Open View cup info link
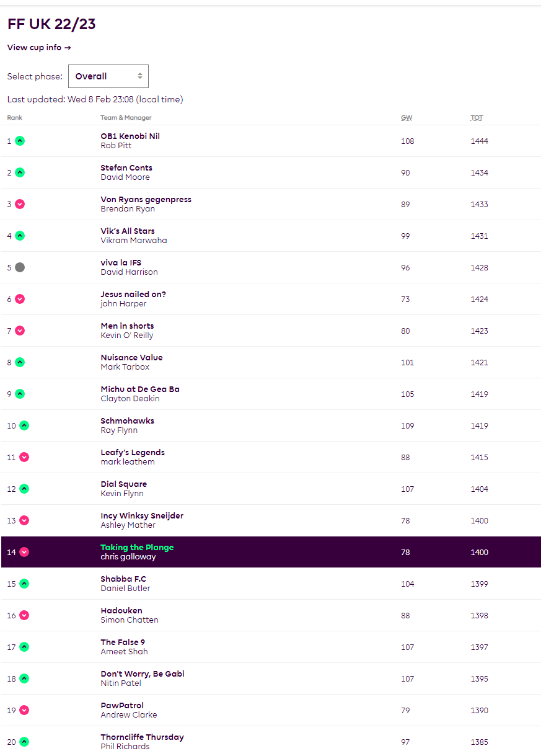The width and height of the screenshot is (541, 756). click(x=39, y=48)
